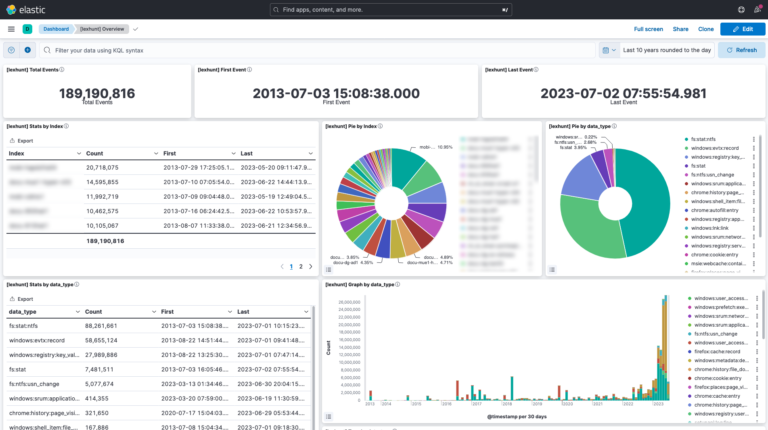Click the Edit button

741,30
